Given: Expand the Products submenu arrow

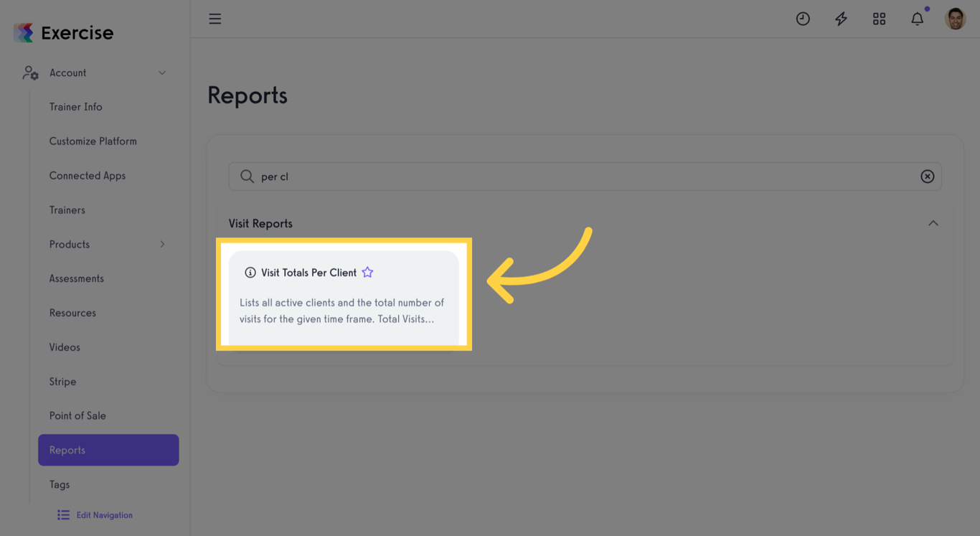Looking at the screenshot, I should pos(162,244).
